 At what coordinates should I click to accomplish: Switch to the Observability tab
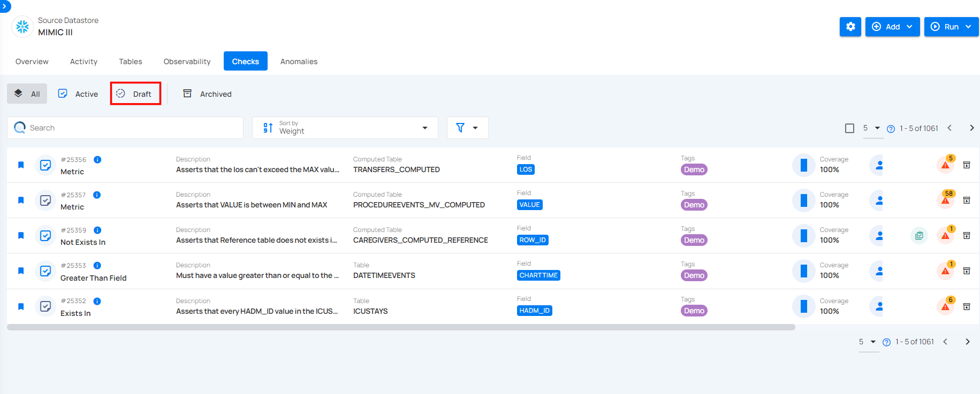pyautogui.click(x=187, y=61)
